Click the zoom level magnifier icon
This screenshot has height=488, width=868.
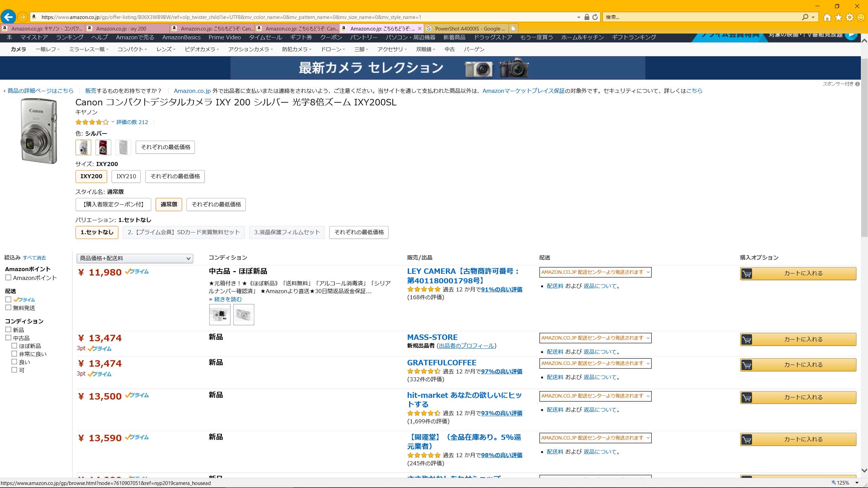pos(834,483)
